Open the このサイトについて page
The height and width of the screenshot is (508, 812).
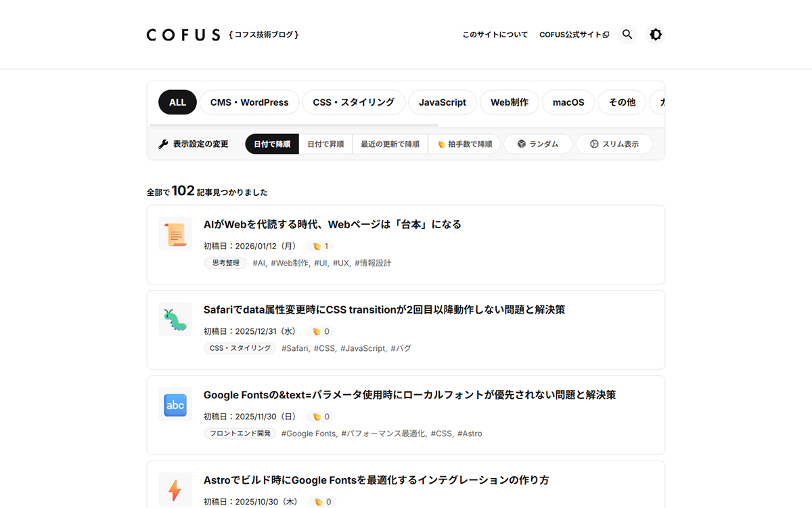pos(495,34)
